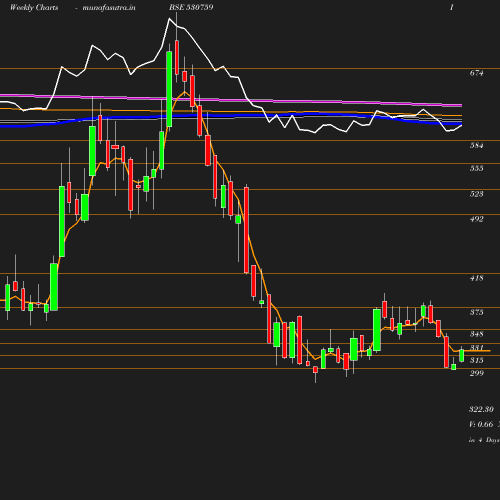This screenshot has width=500, height=500.
Task: Click the 'Weekly Charts' title text
Action: (34, 7)
